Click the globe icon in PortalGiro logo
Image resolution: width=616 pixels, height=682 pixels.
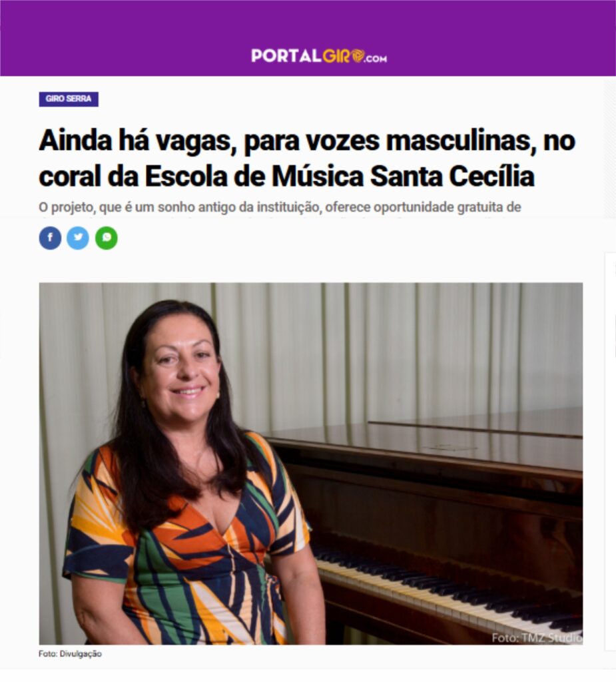point(358,56)
